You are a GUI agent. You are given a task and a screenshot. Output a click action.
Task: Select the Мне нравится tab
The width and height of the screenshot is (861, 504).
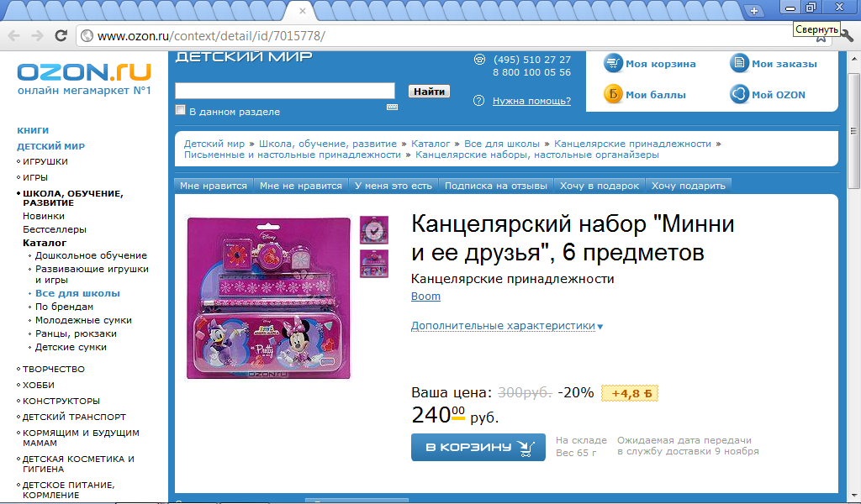(214, 186)
